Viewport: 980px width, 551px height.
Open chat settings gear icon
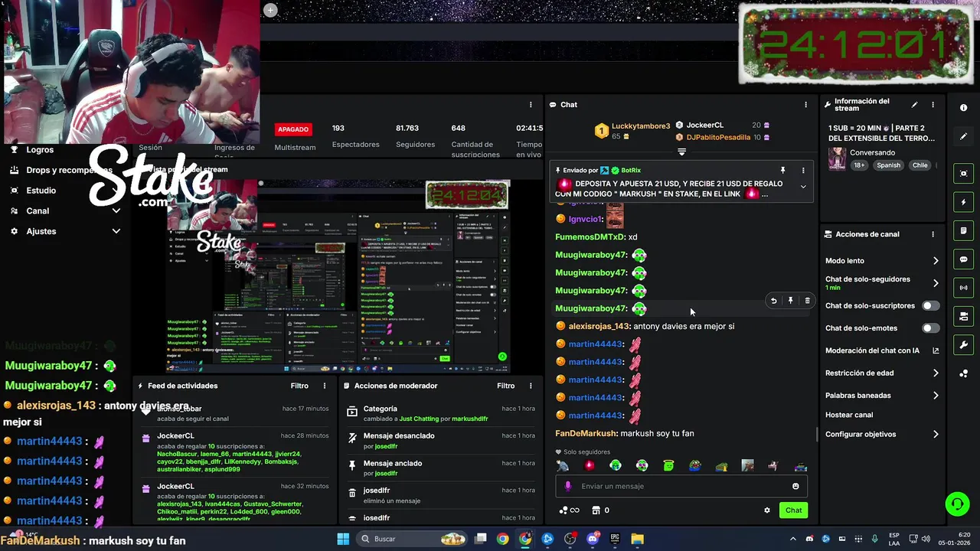coord(766,510)
